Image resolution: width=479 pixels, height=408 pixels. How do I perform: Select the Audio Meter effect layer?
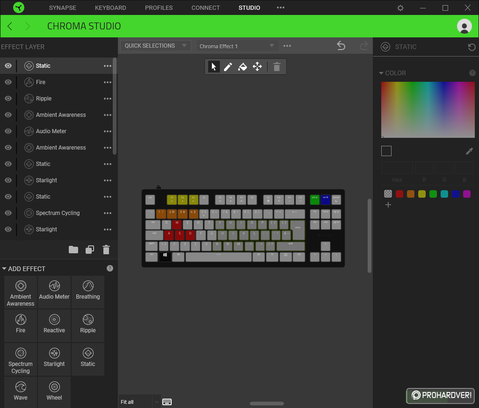(x=51, y=131)
